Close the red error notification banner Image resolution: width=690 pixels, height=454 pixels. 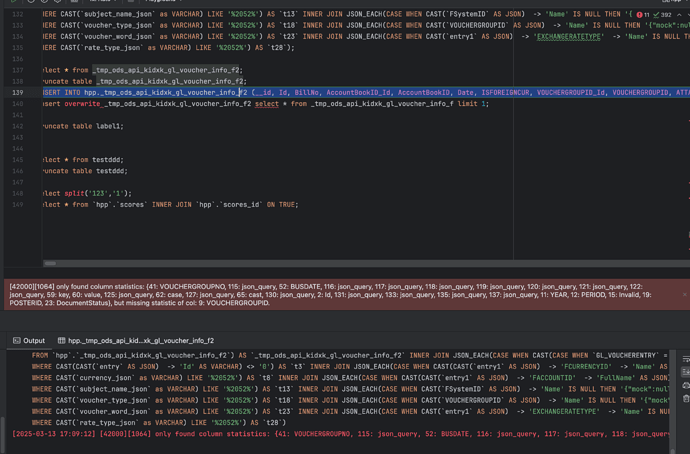tap(684, 294)
